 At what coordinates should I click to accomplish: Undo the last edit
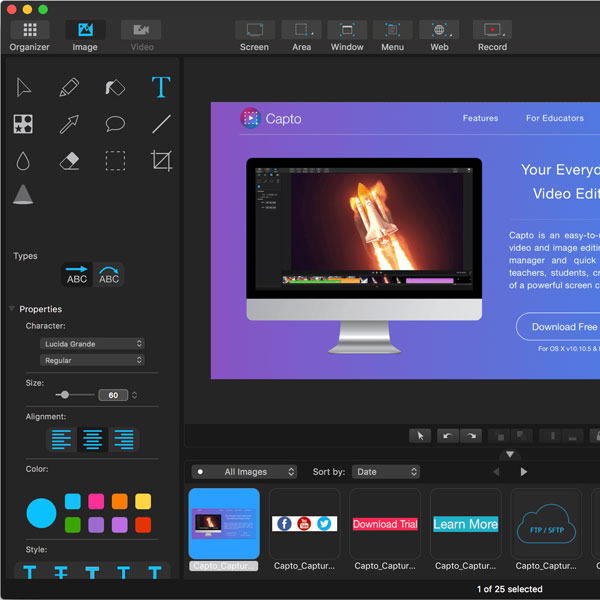448,436
